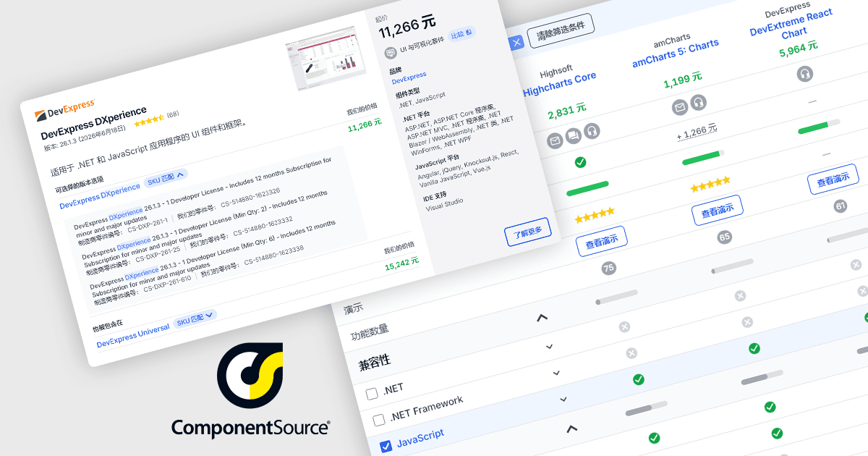This screenshot has width=868, height=456.
Task: Click the ComponentSource wordmark
Action: (x=250, y=427)
